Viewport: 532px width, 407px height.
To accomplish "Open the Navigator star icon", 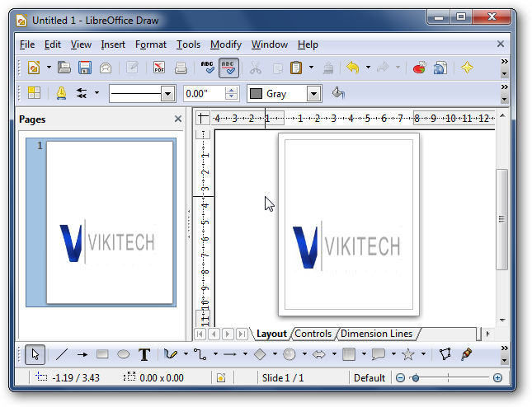I will pyautogui.click(x=467, y=68).
